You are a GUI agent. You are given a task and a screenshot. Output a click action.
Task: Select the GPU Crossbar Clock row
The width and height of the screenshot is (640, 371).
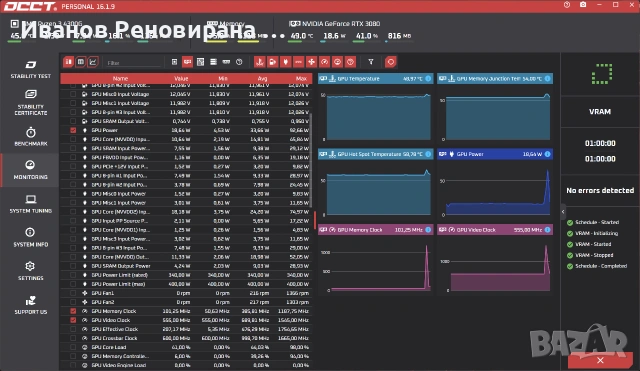(187, 338)
